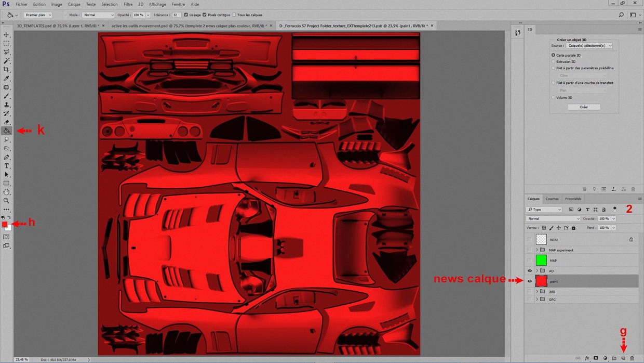This screenshot has width=644, height=363.
Task: Open the Fichier menu
Action: (22, 4)
